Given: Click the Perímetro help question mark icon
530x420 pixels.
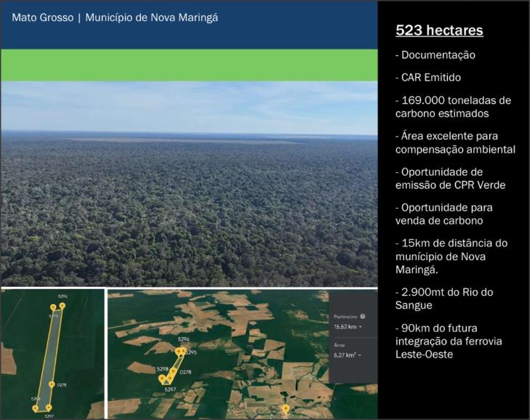Looking at the screenshot, I should click(363, 316).
